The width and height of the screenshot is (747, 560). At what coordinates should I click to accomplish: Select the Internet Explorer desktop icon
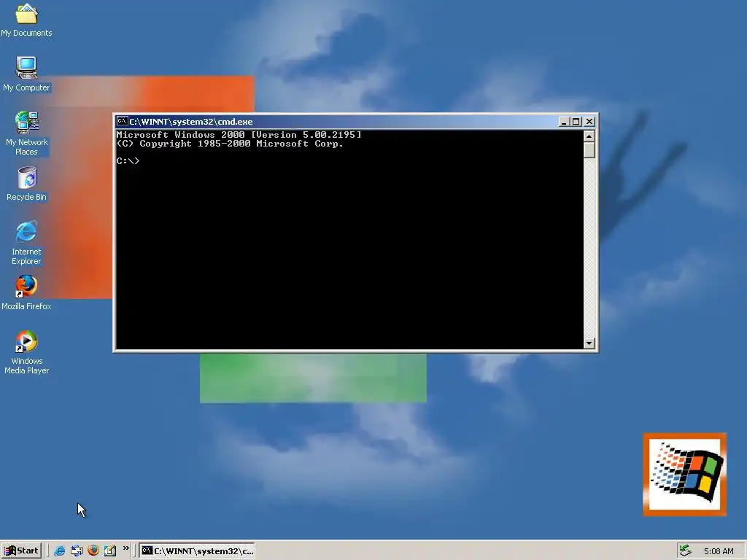27,242
